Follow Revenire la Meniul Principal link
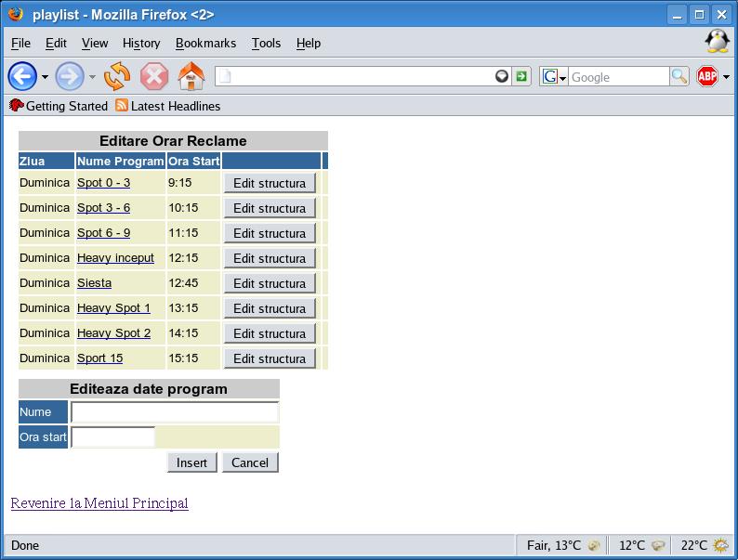The height and width of the screenshot is (560, 738). 99,503
